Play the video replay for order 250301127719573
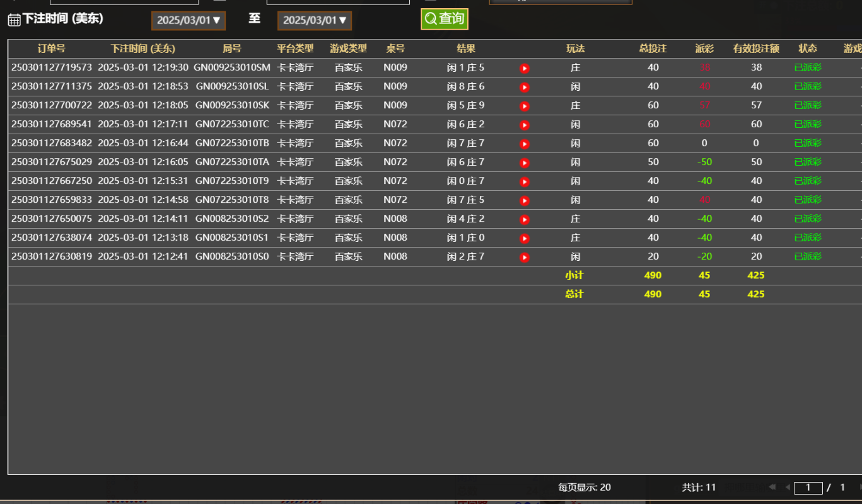The width and height of the screenshot is (862, 504). point(524,67)
